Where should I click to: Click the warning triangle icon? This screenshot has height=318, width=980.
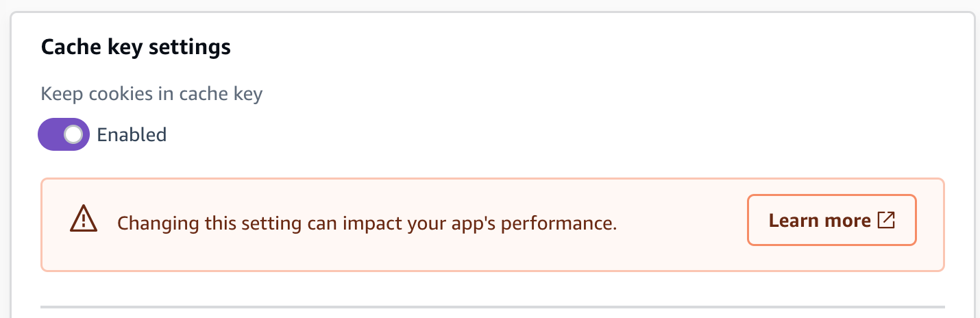(x=84, y=220)
